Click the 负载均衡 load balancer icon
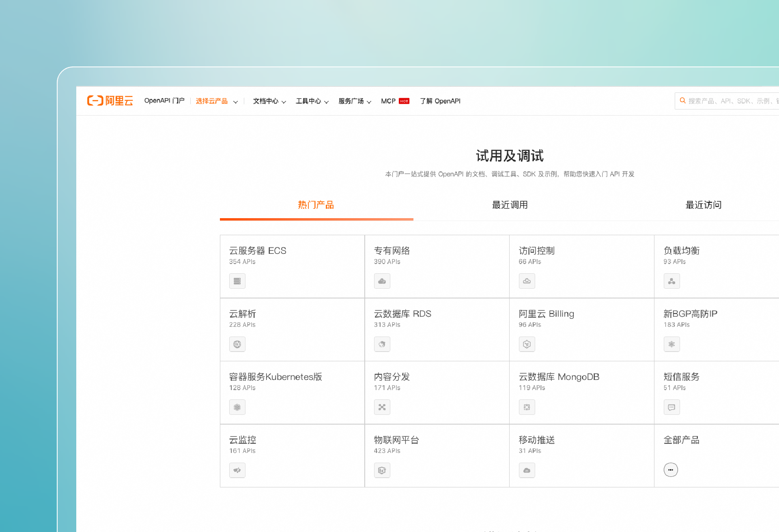 tap(671, 281)
